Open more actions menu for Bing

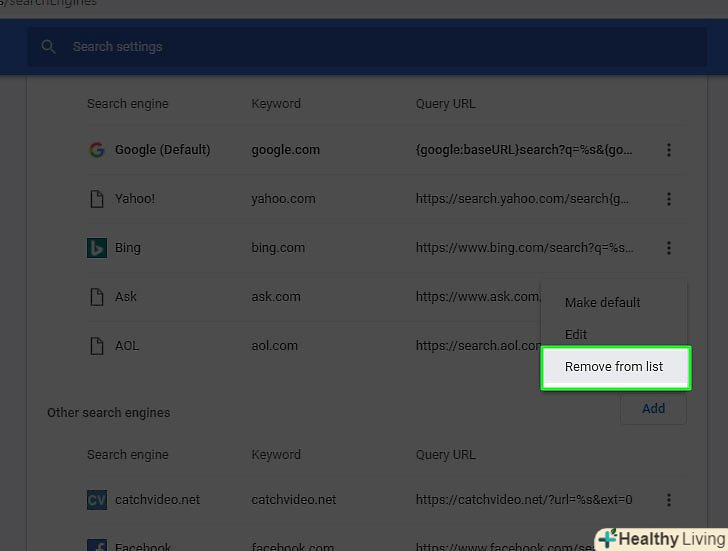[669, 248]
